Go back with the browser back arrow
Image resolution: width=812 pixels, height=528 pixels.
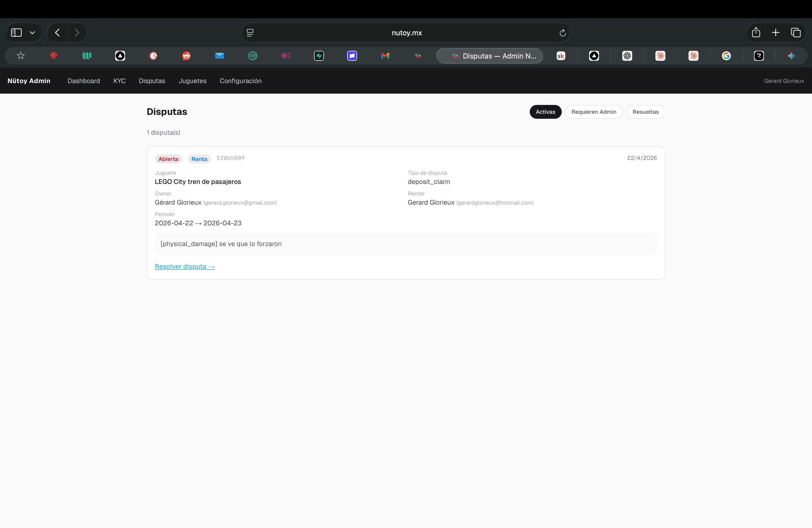pyautogui.click(x=57, y=32)
